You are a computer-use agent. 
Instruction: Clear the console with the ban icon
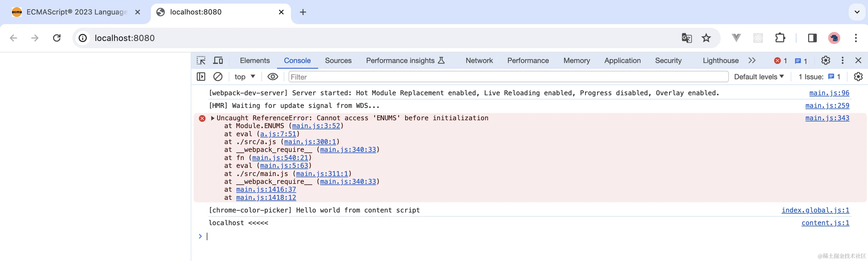click(218, 77)
